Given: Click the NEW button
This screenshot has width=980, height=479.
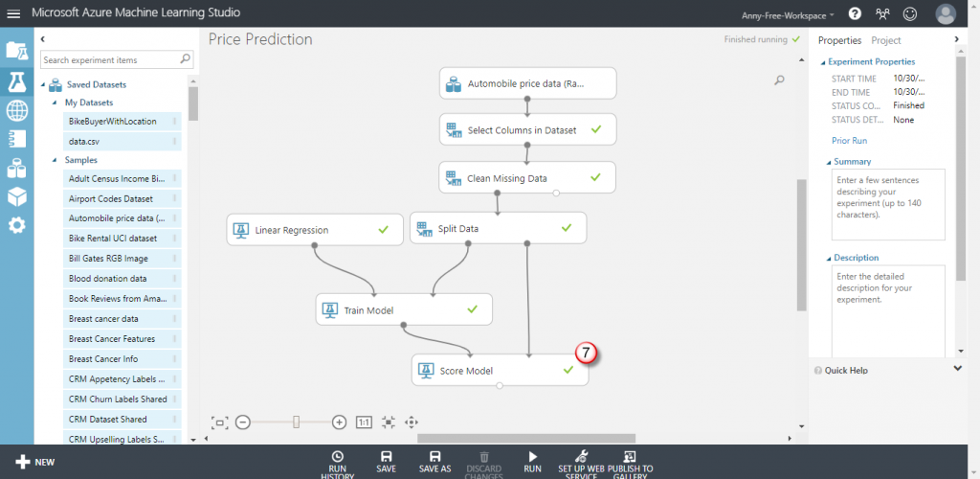Looking at the screenshot, I should [x=35, y=462].
